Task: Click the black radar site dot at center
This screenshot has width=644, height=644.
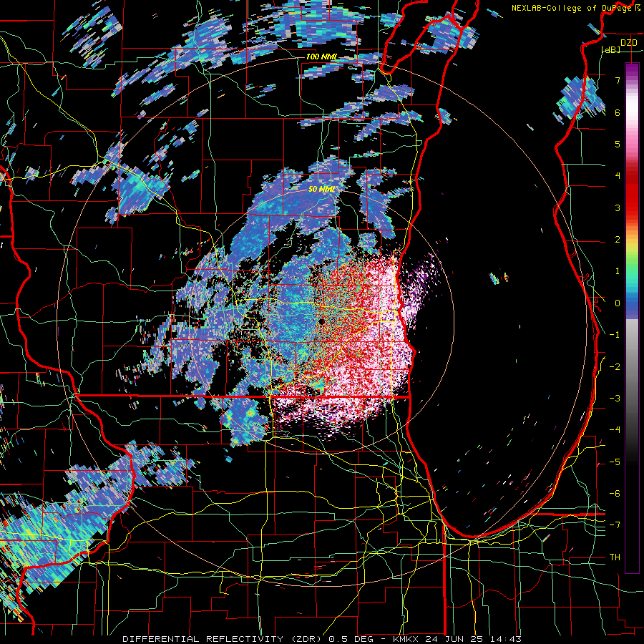Action: [x=321, y=321]
